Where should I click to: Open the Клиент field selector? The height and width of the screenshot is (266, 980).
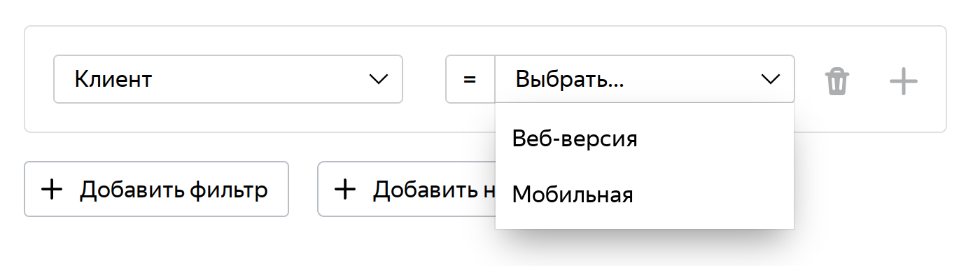(x=228, y=79)
